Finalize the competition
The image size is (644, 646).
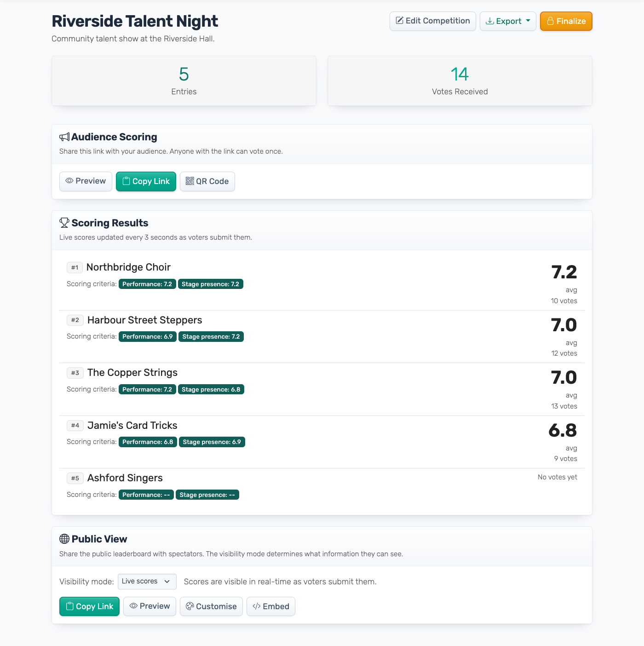566,21
